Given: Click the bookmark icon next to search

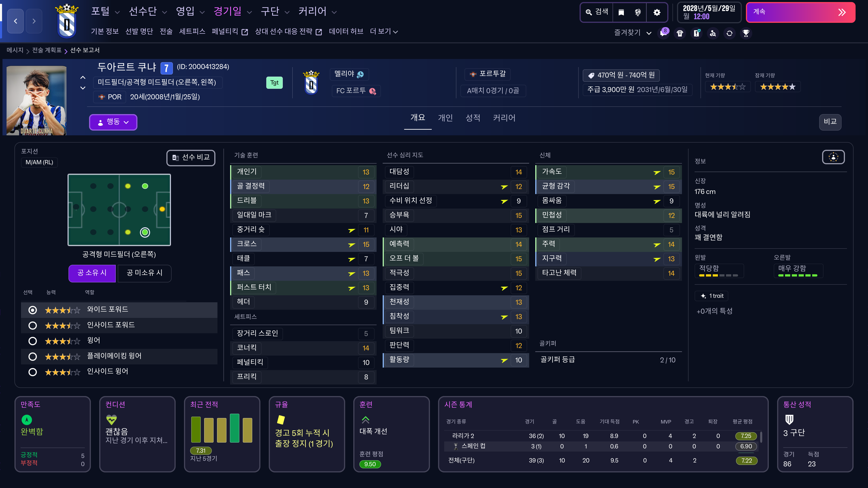Looking at the screenshot, I should tap(621, 12).
